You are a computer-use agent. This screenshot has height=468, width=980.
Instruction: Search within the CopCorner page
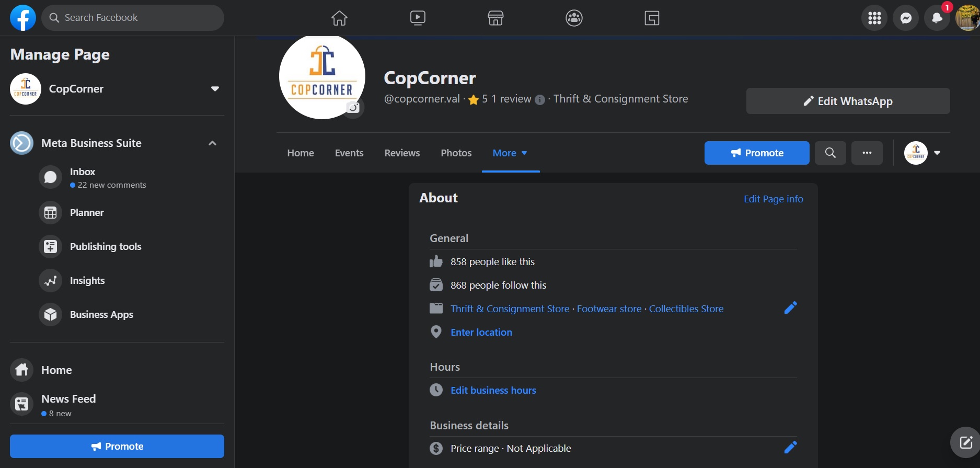point(830,153)
